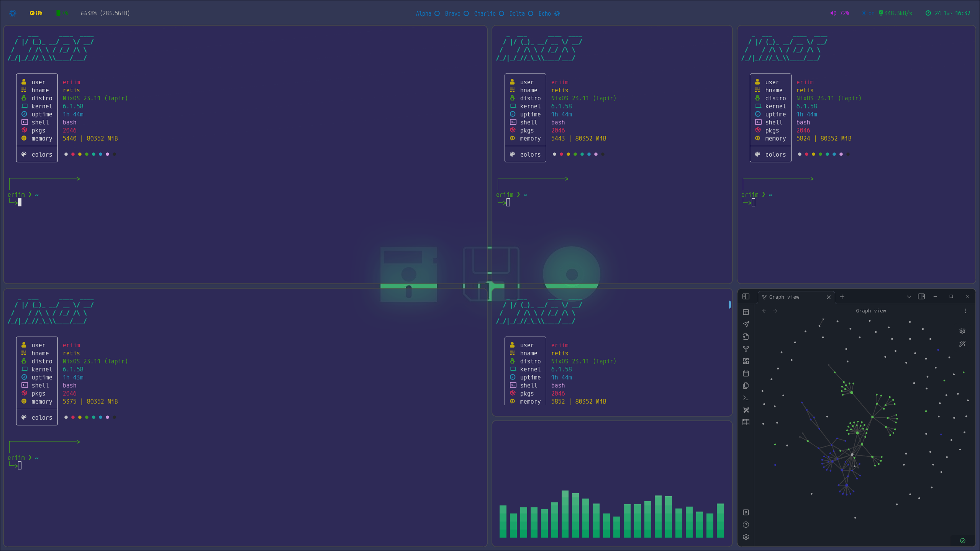
Task: Click the paper plane ribbon icon
Action: click(x=746, y=324)
